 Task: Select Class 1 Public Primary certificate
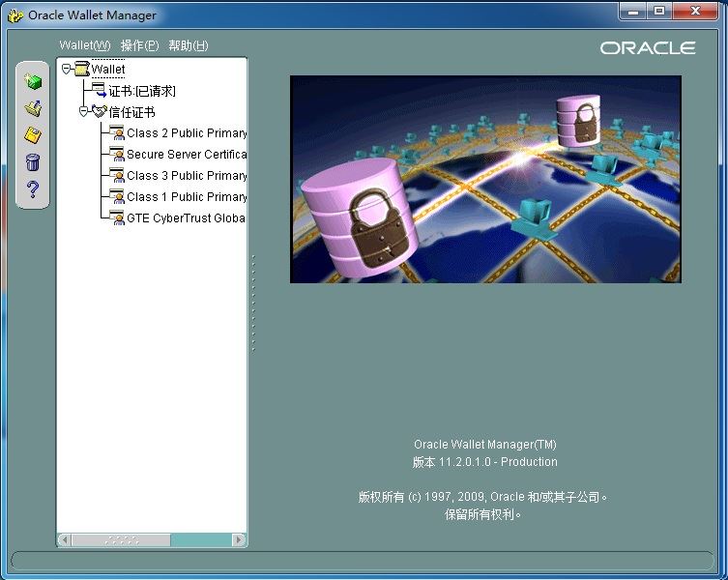(x=187, y=197)
